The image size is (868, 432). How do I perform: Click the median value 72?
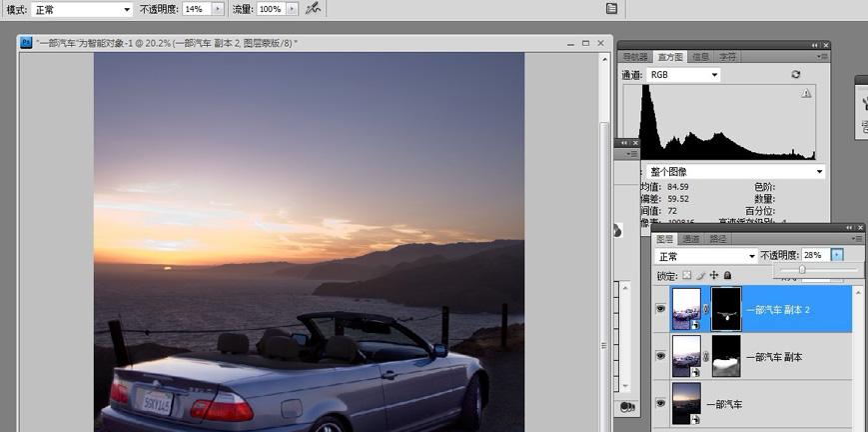tap(672, 211)
